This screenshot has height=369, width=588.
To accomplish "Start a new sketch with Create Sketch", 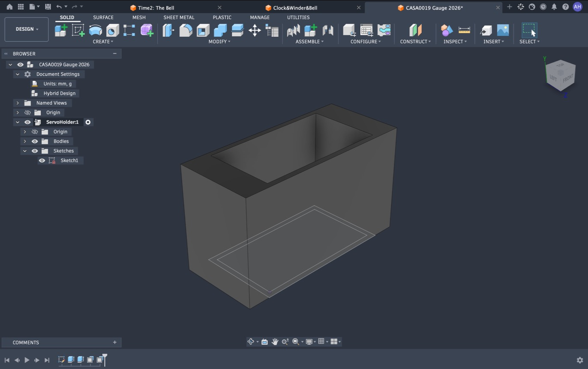I will pos(78,30).
